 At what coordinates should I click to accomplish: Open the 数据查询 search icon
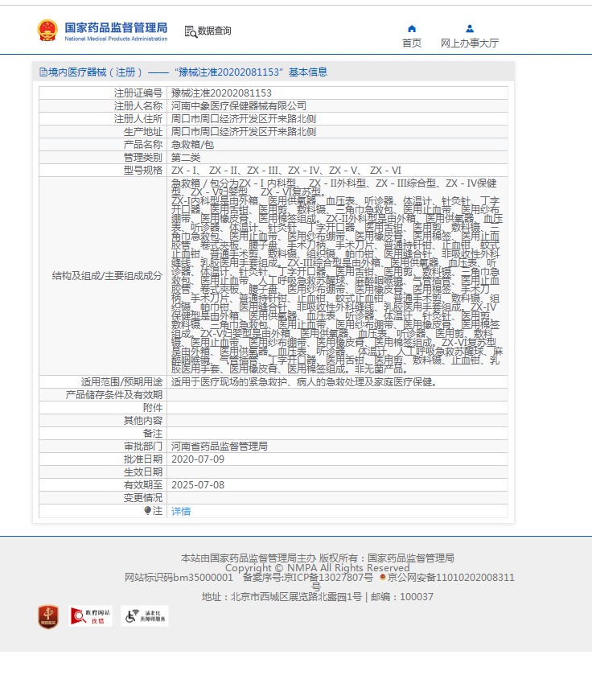click(191, 31)
